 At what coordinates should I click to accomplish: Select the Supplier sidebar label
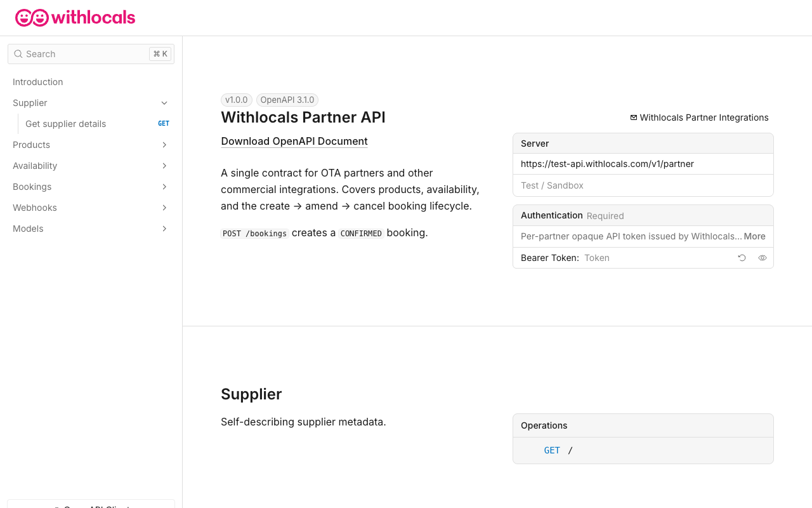click(x=30, y=103)
